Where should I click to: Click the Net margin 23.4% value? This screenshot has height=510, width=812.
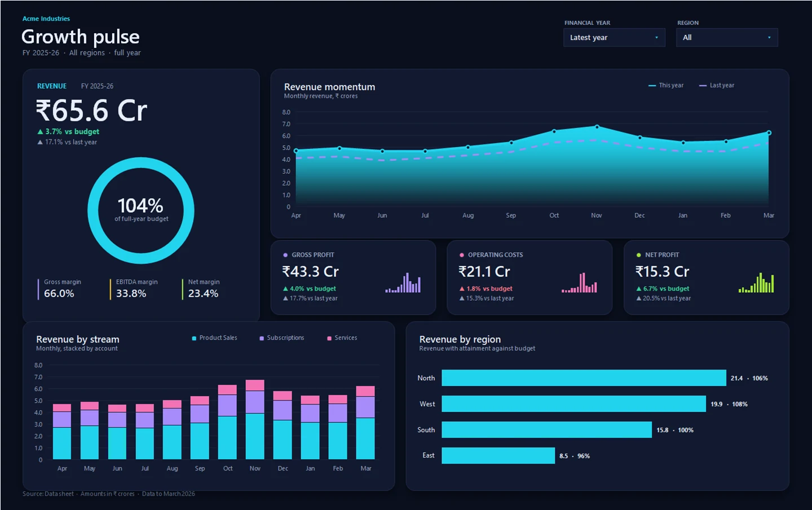click(x=204, y=293)
